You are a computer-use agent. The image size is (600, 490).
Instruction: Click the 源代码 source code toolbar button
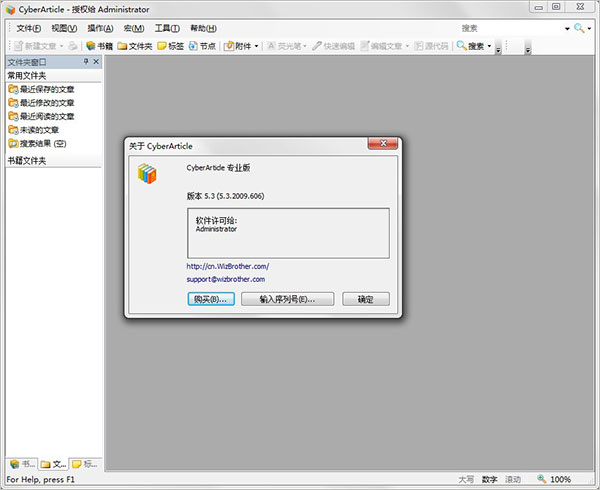431,46
